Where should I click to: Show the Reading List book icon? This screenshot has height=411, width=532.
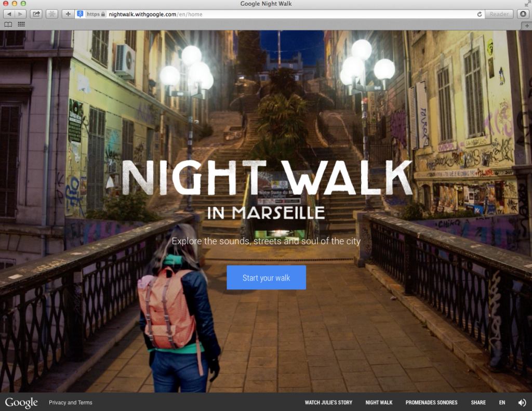8,24
